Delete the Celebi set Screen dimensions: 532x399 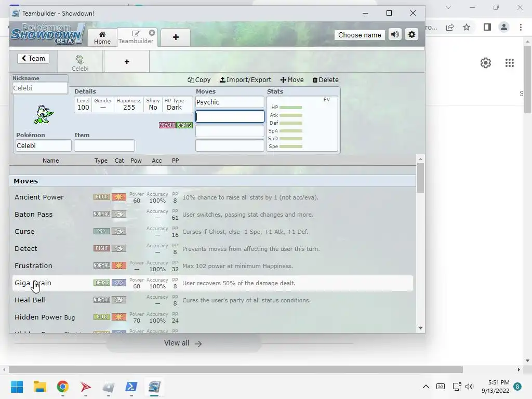click(325, 79)
